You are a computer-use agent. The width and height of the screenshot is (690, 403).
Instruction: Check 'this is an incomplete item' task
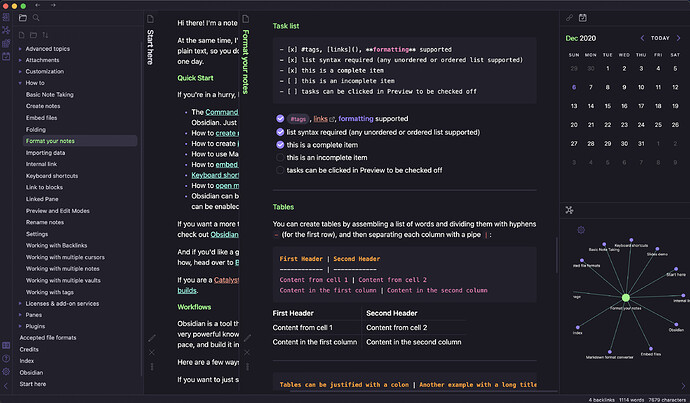coord(280,158)
